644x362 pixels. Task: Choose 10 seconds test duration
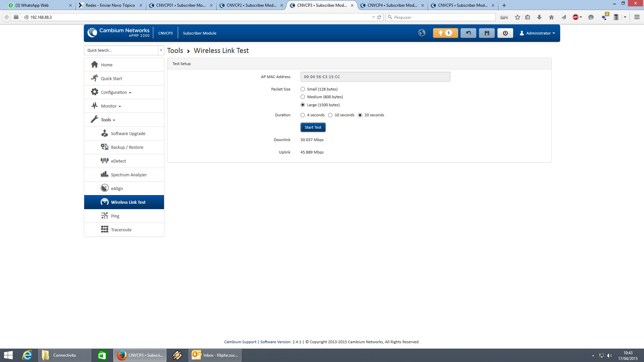[330, 115]
